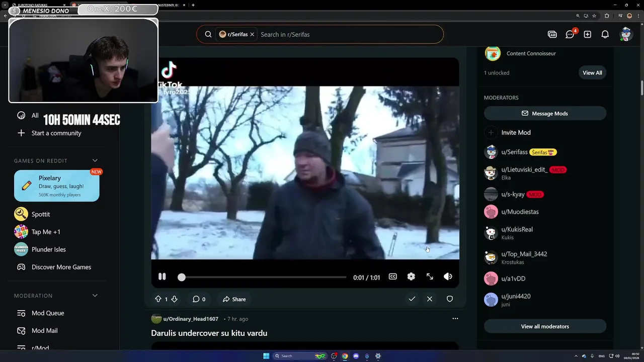Approve the post with checkmark
The image size is (644, 362).
click(x=412, y=299)
